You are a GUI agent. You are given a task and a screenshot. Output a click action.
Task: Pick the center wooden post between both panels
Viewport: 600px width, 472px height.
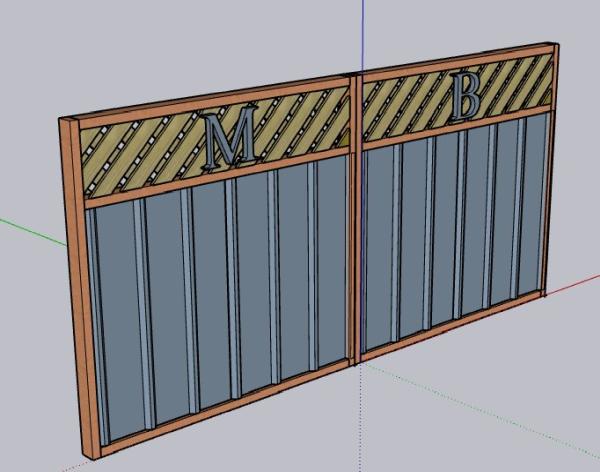point(355,218)
